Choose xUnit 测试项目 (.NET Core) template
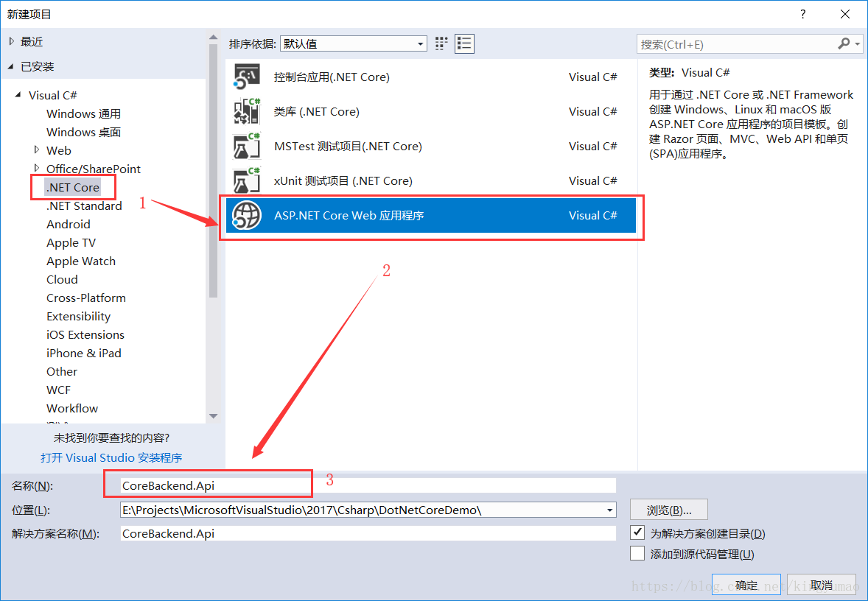Image resolution: width=868 pixels, height=601 pixels. [x=430, y=180]
